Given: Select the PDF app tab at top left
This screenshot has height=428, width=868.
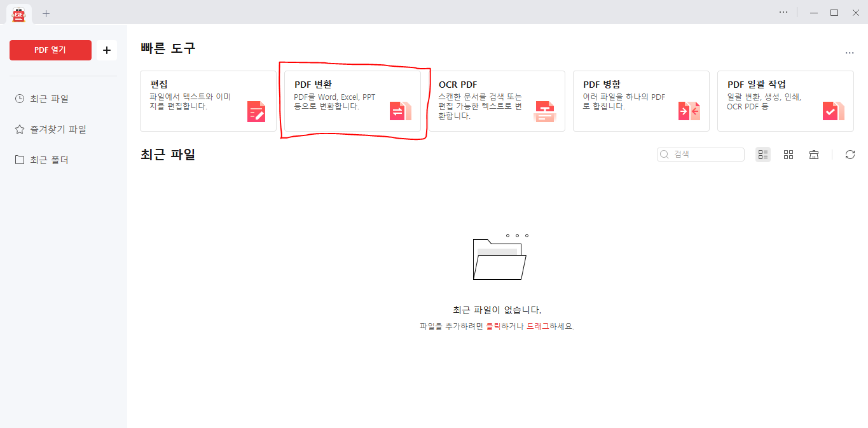Looking at the screenshot, I should (18, 13).
